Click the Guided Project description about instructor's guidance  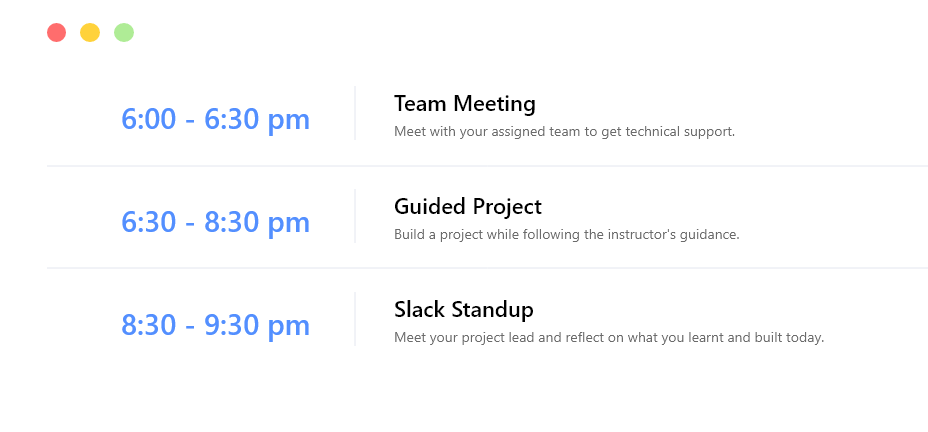point(567,234)
